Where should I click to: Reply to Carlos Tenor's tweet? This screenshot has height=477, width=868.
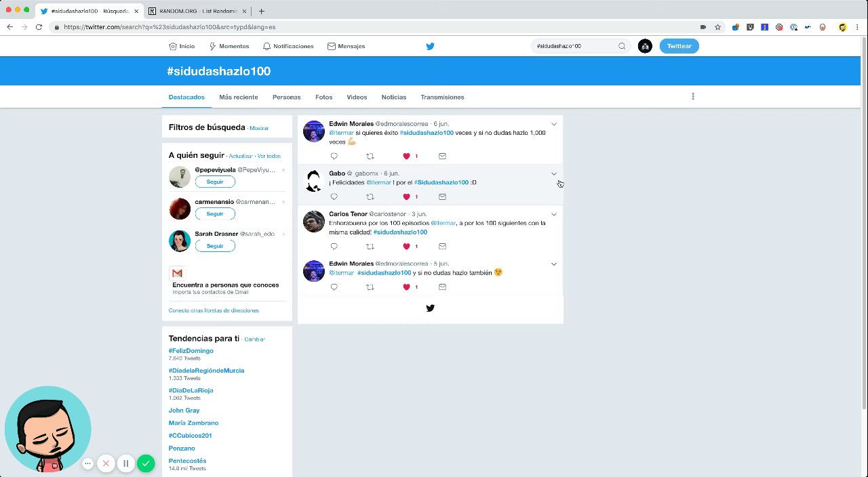334,247
